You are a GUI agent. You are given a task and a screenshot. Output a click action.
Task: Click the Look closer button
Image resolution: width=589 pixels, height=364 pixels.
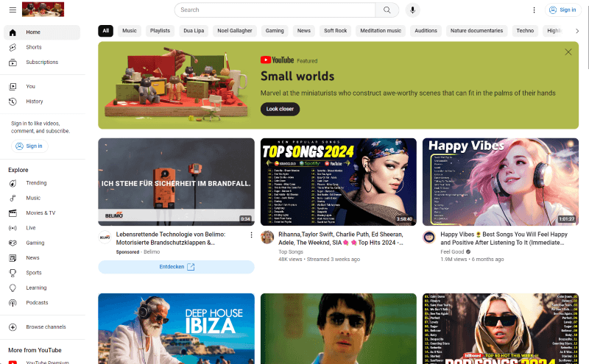tap(281, 109)
